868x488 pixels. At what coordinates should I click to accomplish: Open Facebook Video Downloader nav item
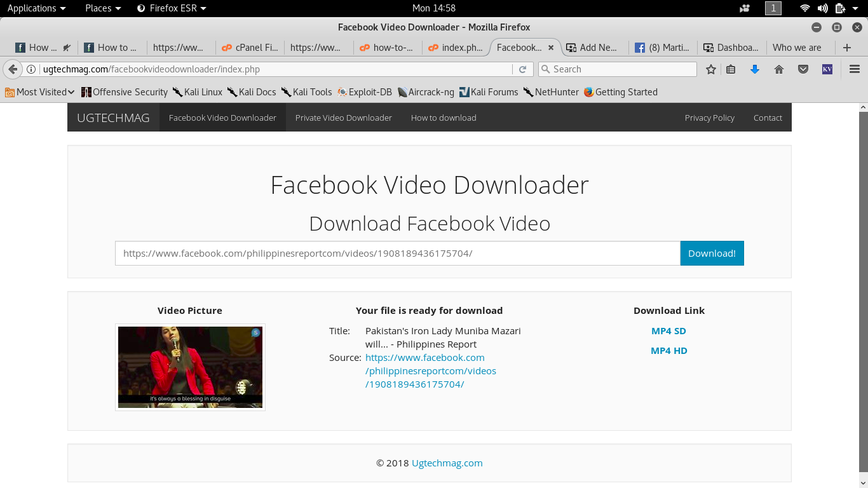222,118
